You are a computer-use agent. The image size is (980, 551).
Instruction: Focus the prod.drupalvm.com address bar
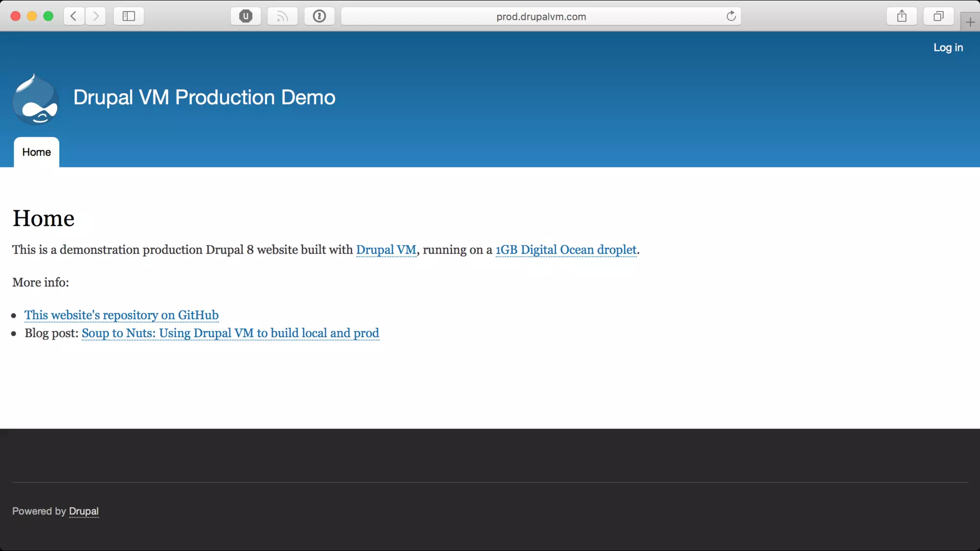(541, 16)
